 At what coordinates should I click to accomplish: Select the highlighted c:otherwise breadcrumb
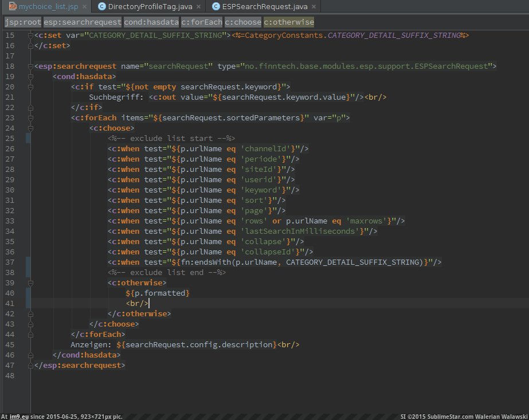tap(289, 22)
